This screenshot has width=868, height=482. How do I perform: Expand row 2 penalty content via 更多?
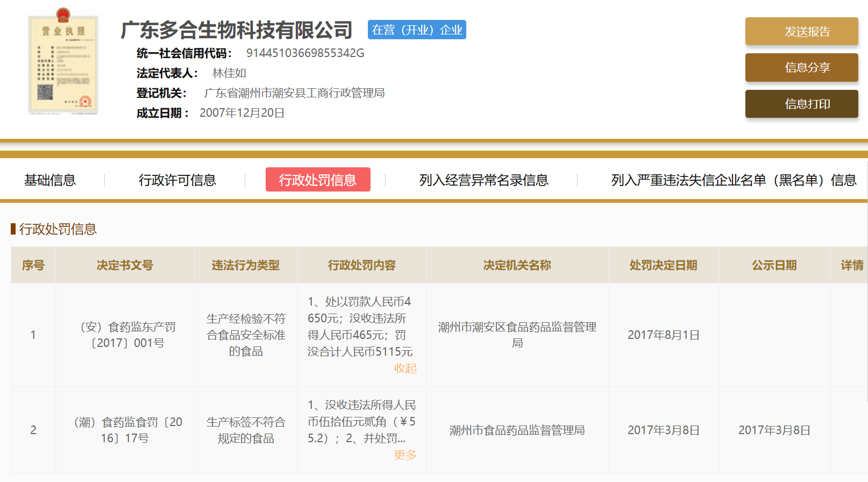pos(405,455)
